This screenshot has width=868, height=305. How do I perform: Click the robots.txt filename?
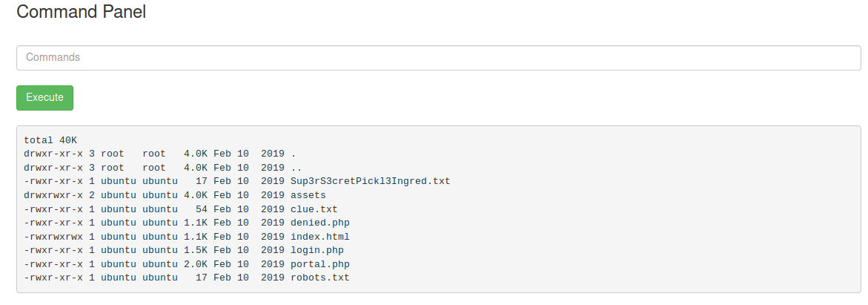pos(320,278)
